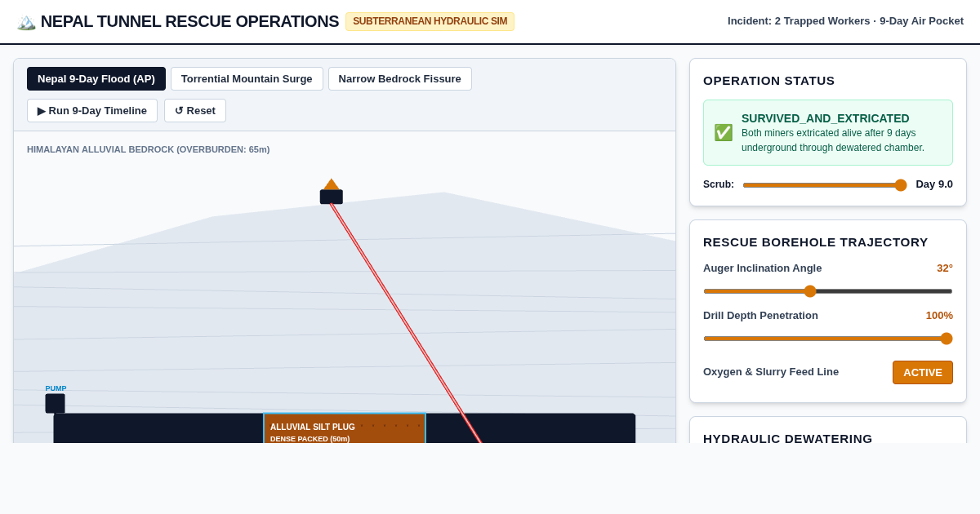The image size is (980, 514).
Task: Click the 'Day 9.0' scrub value
Action: pyautogui.click(x=934, y=184)
